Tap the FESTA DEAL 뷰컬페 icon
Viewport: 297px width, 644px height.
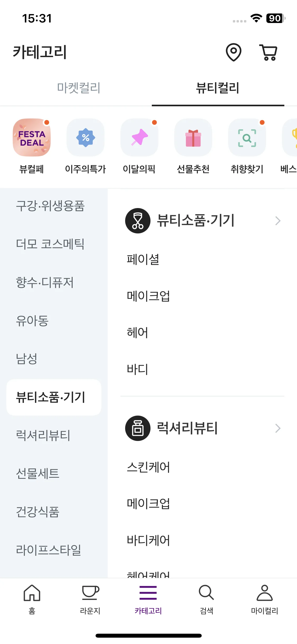[32, 137]
